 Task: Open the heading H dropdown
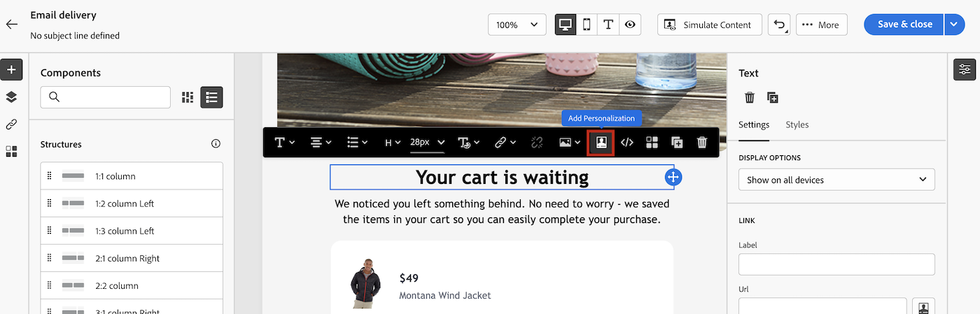(x=392, y=143)
